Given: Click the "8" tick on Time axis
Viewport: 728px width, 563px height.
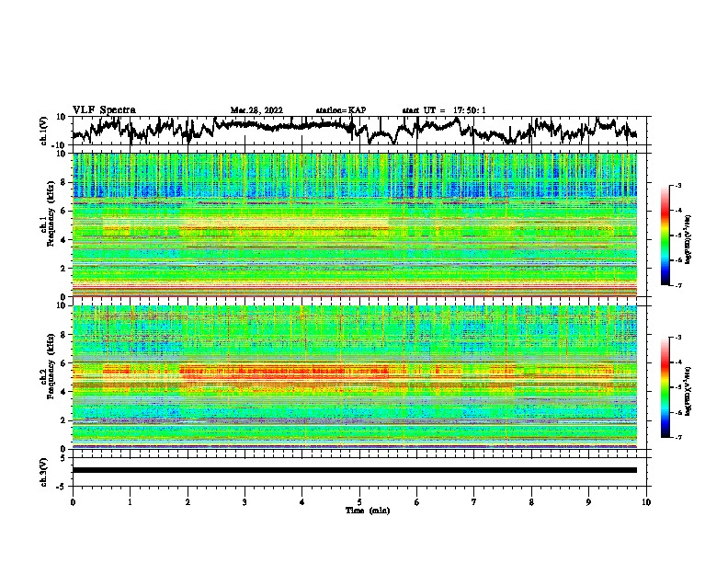Looking at the screenshot, I should pos(531,502).
